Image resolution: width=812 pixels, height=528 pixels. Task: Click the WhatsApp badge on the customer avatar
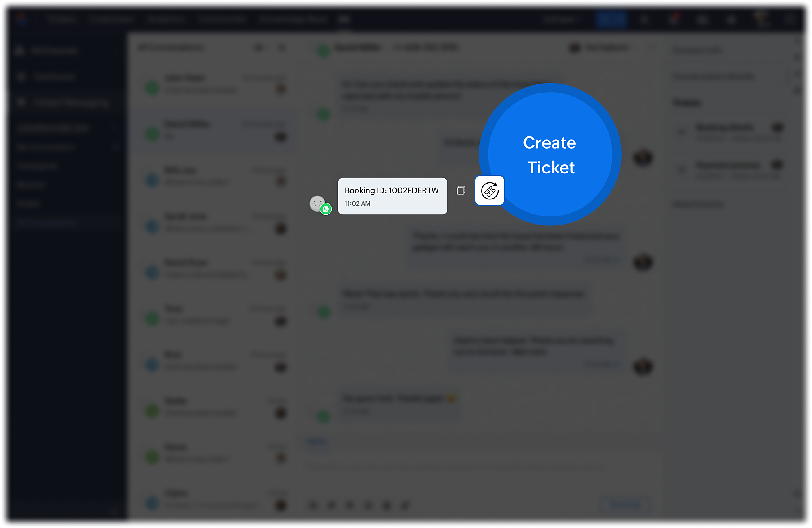[x=326, y=209]
